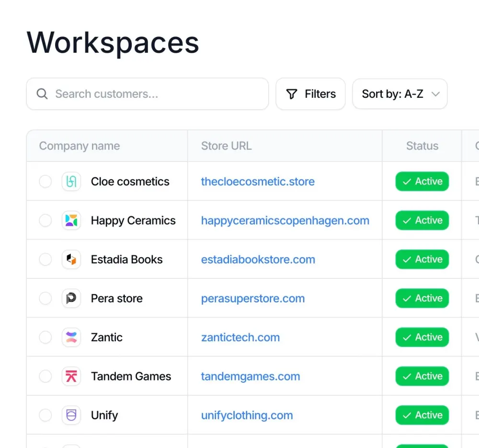Click Active badge for Zantic

[422, 337]
